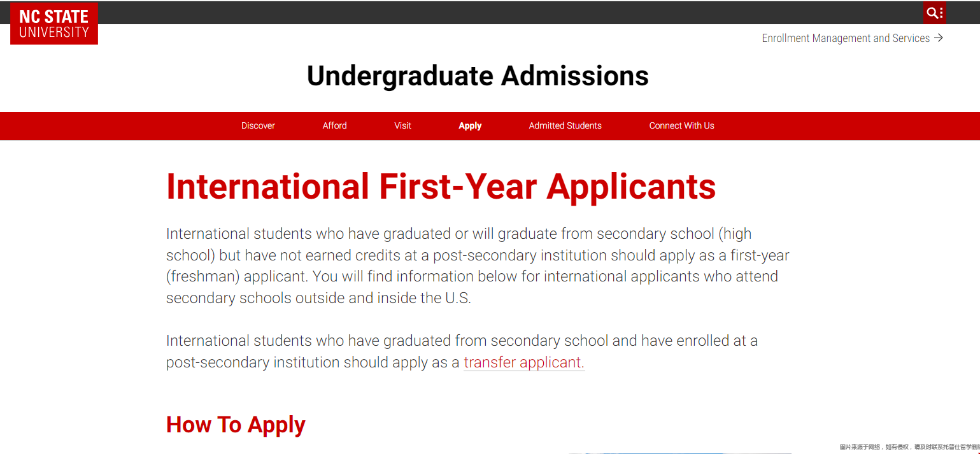Click the word freshman in parentheses

(202, 276)
